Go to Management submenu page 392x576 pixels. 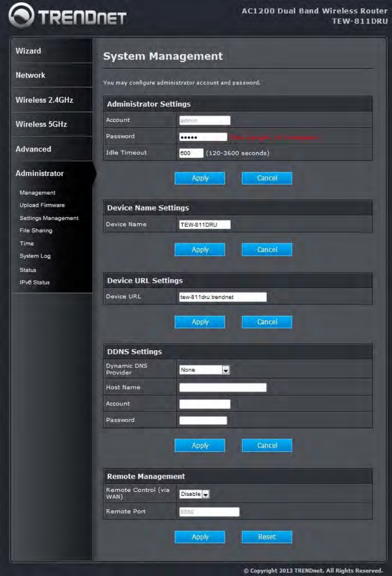[x=37, y=193]
